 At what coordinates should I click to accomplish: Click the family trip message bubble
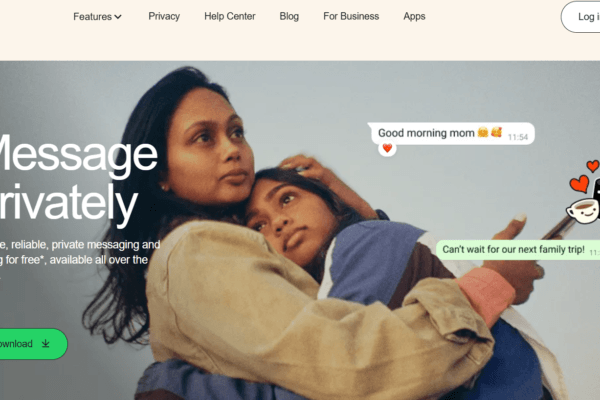[518, 250]
